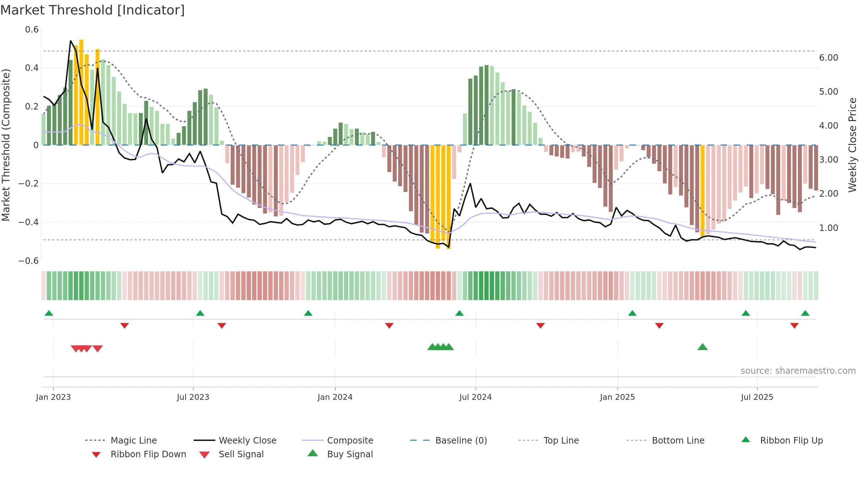Toggle the Composite legend entry

pos(337,440)
